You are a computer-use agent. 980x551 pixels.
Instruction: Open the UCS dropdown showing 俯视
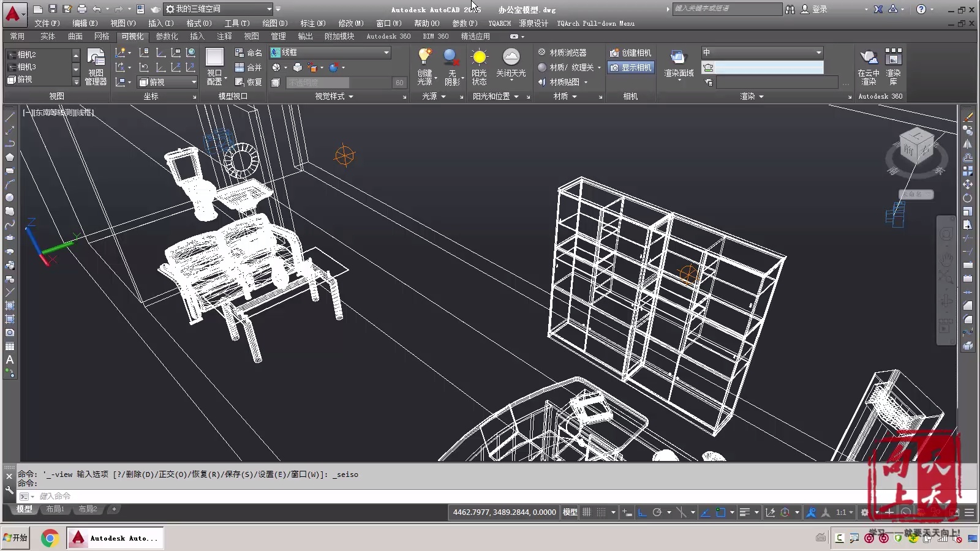(167, 82)
